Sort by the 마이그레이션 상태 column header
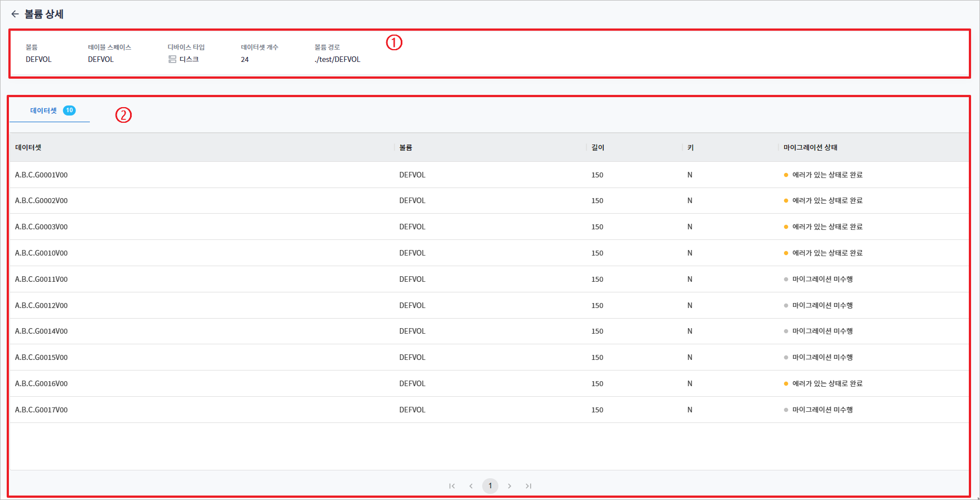Image resolution: width=980 pixels, height=500 pixels. (x=810, y=147)
